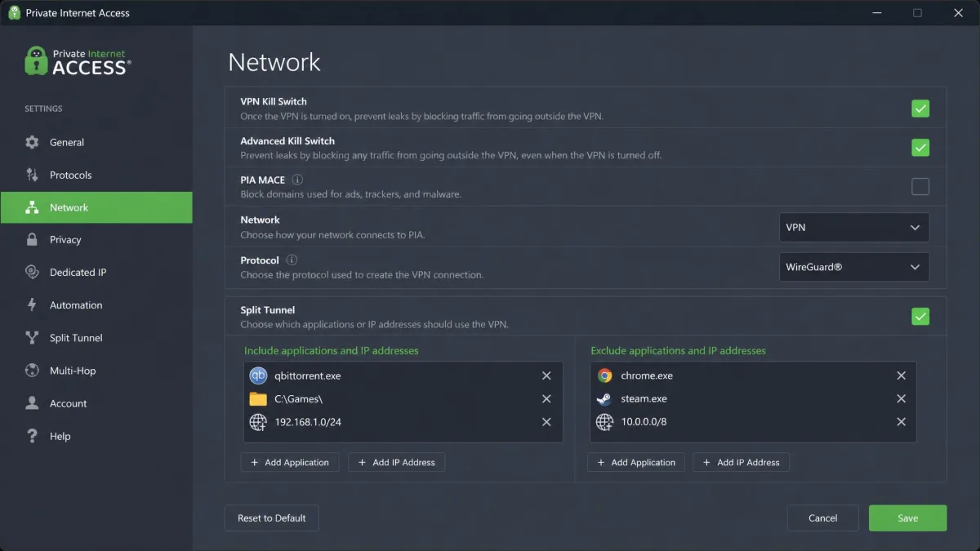Viewport: 980px width, 551px height.
Task: Select the 192.168.1.0/24 entry text
Action: tap(308, 422)
